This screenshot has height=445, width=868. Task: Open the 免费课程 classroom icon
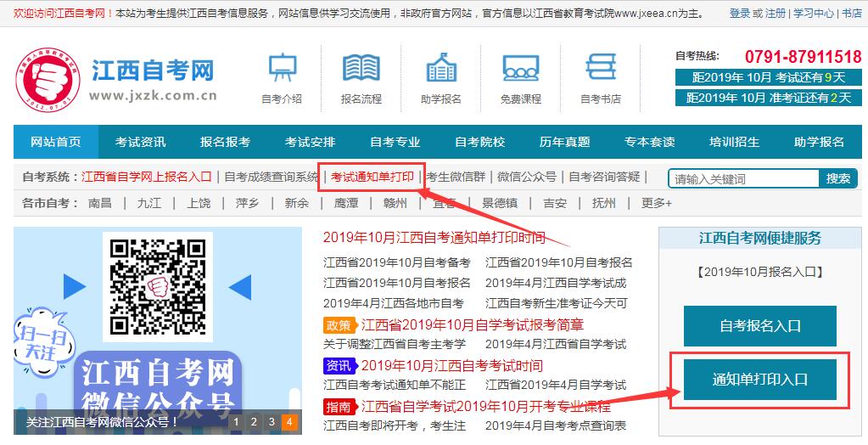click(x=520, y=68)
